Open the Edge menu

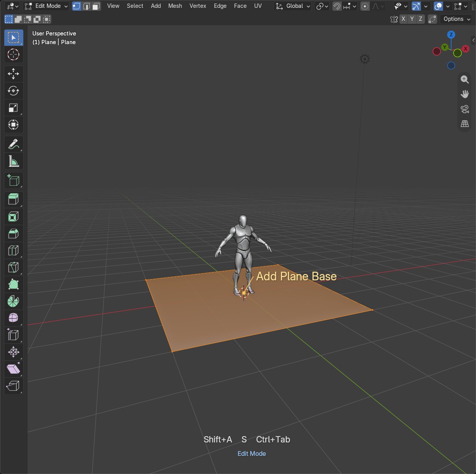pyautogui.click(x=220, y=6)
